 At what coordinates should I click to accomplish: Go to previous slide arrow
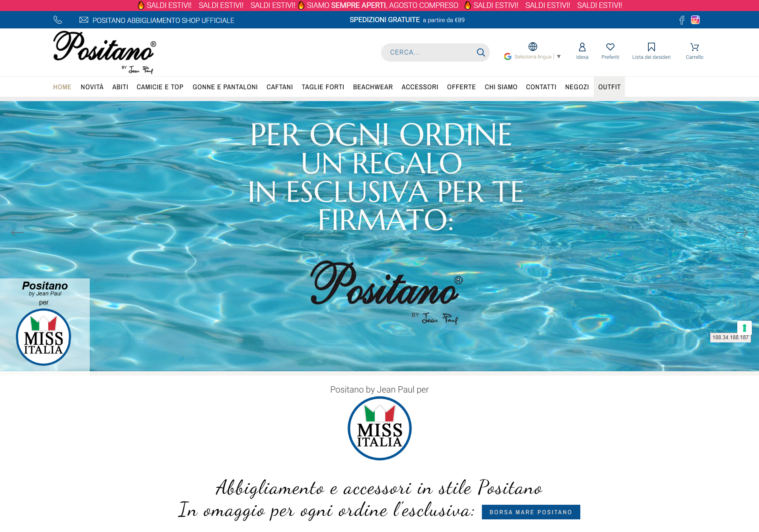[17, 232]
